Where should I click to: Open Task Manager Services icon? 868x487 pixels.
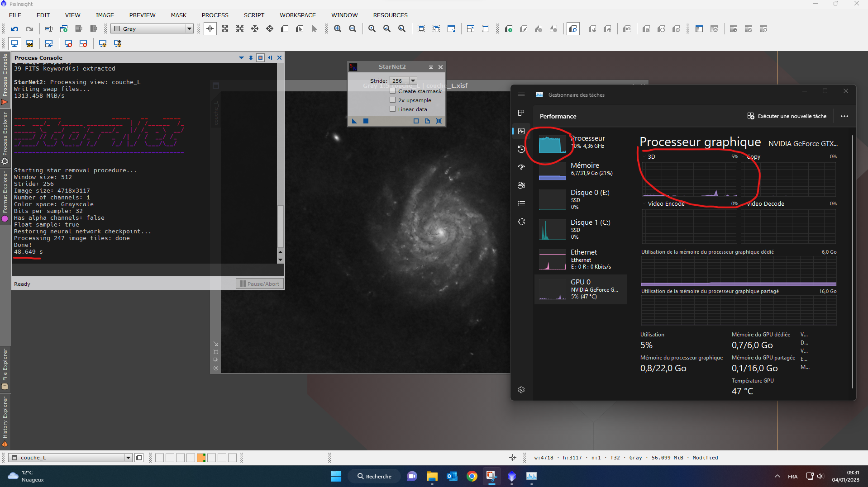click(x=521, y=222)
